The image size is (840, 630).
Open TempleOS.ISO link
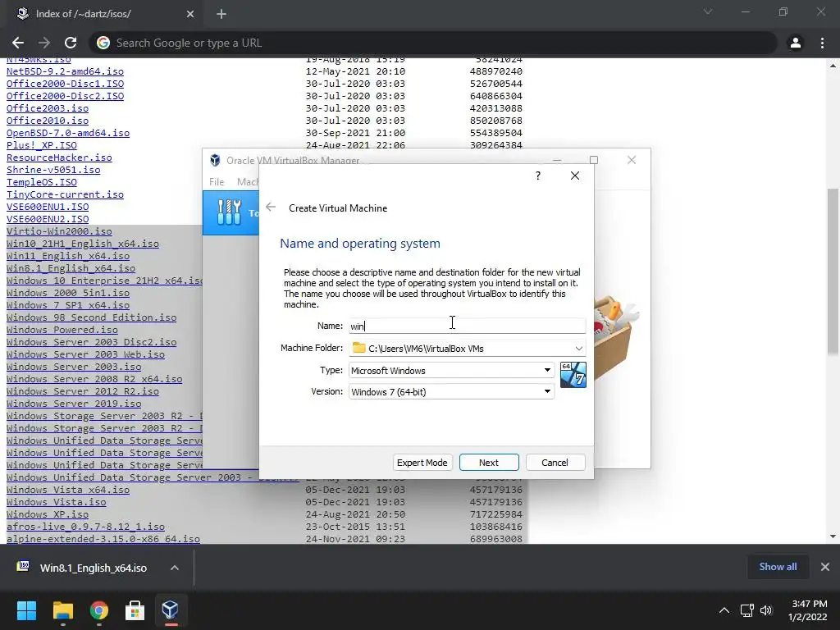coord(41,182)
